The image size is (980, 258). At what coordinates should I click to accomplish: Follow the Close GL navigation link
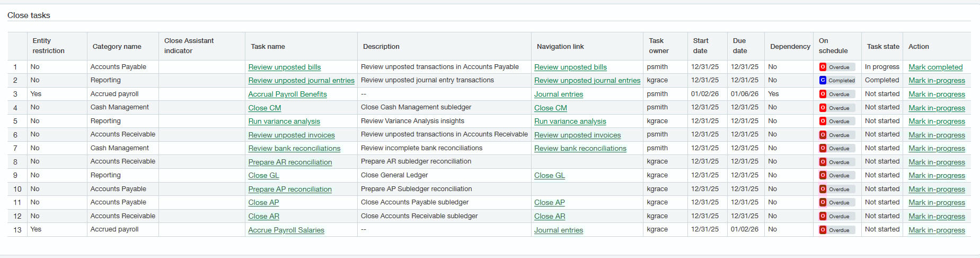pos(549,176)
